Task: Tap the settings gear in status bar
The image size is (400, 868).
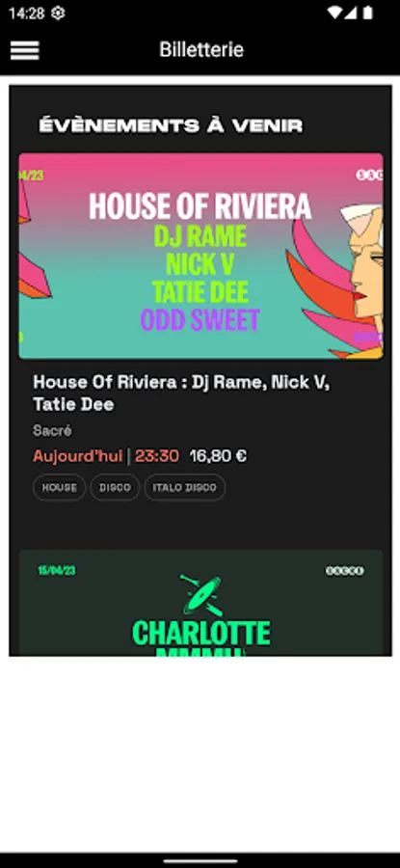Action: [58, 14]
